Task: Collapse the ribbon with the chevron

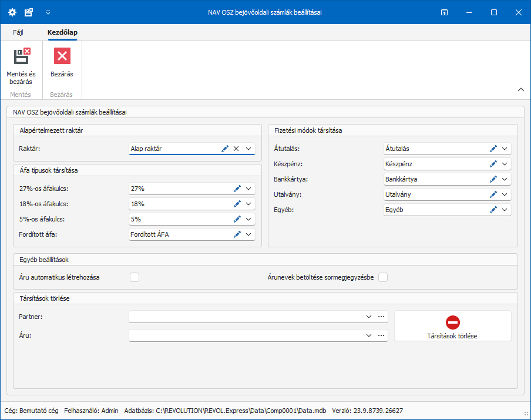Action: [x=521, y=90]
